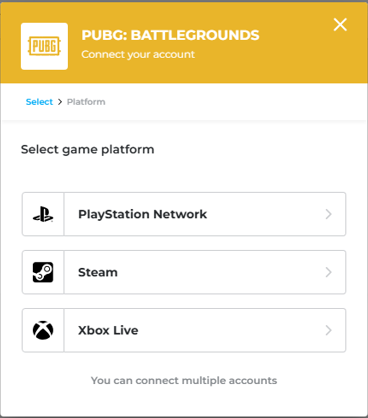Image resolution: width=368 pixels, height=418 pixels.
Task: Click the Xbox logo icon
Action: 43,330
